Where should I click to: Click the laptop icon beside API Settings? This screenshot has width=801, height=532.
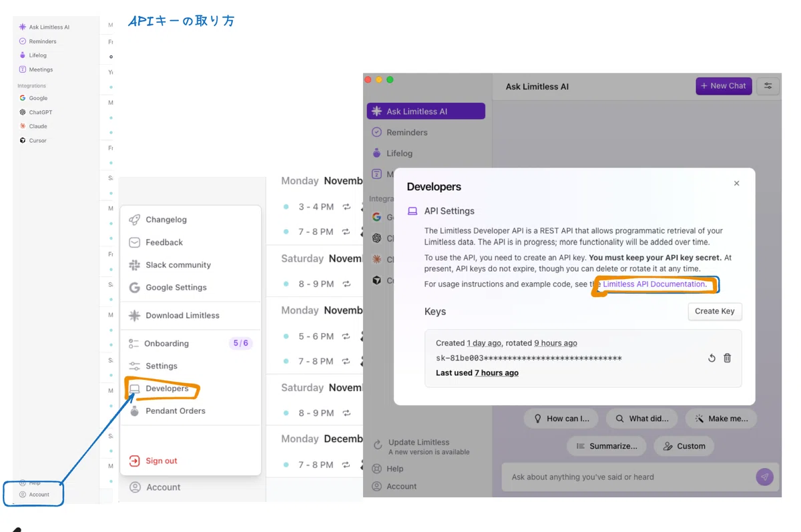413,212
